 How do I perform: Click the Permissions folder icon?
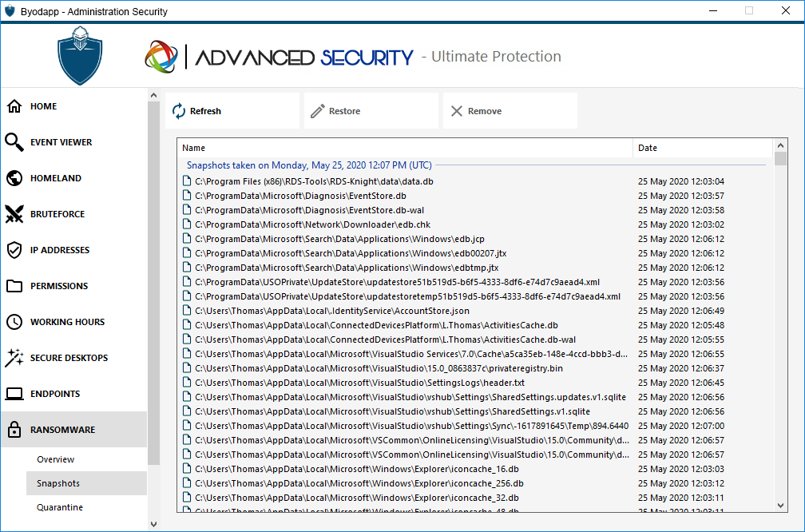(x=14, y=286)
